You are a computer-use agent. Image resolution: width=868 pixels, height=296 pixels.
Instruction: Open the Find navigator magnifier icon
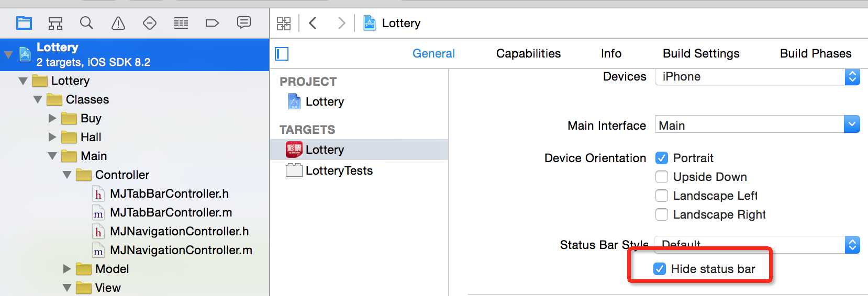(86, 23)
